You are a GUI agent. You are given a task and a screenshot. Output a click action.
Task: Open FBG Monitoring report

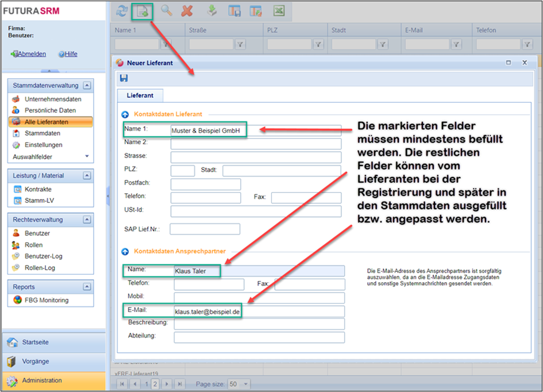pos(46,300)
